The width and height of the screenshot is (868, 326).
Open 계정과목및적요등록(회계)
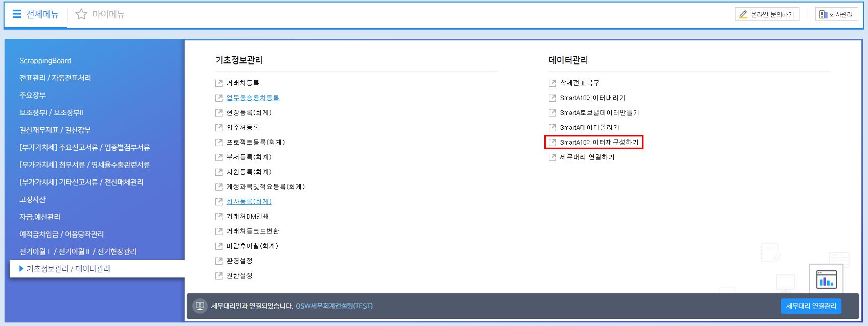[x=265, y=187]
